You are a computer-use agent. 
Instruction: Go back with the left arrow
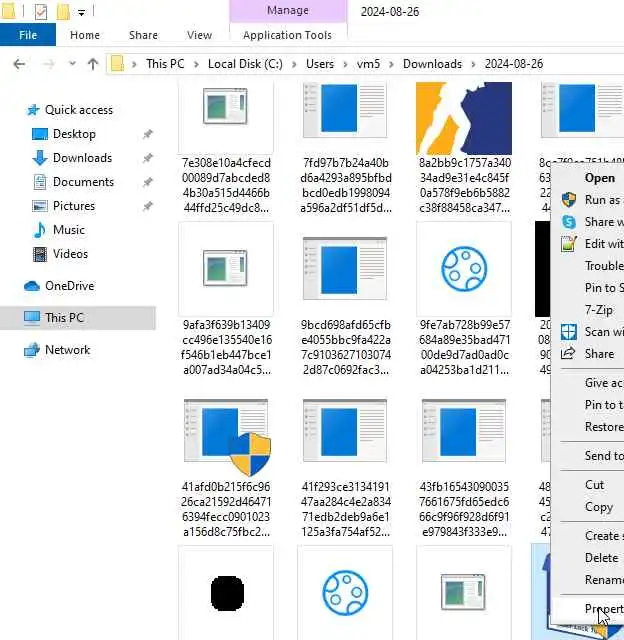pyautogui.click(x=19, y=64)
